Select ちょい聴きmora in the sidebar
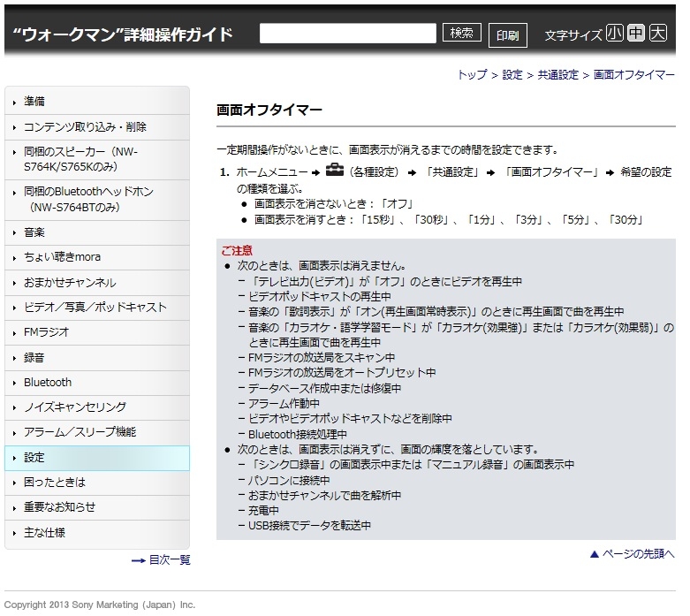Viewport: 690px width, 616px height. (x=62, y=256)
